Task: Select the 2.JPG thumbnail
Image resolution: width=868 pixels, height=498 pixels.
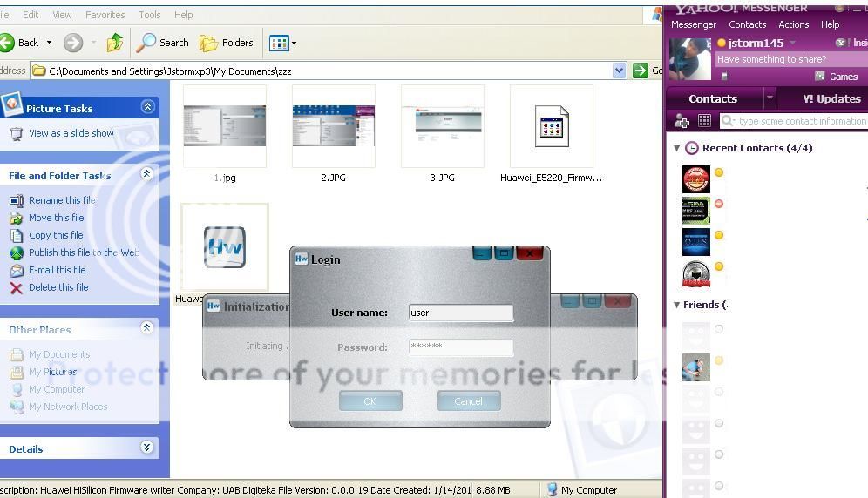Action: (333, 127)
